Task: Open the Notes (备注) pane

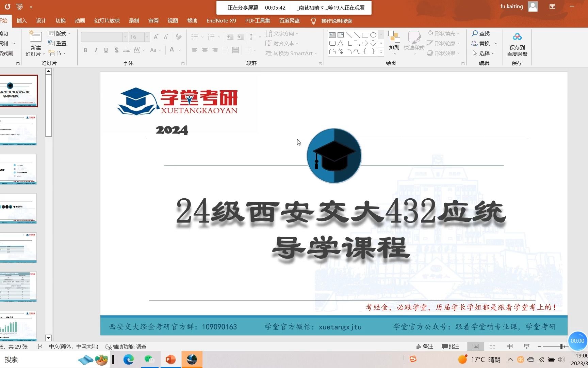Action: point(425,346)
